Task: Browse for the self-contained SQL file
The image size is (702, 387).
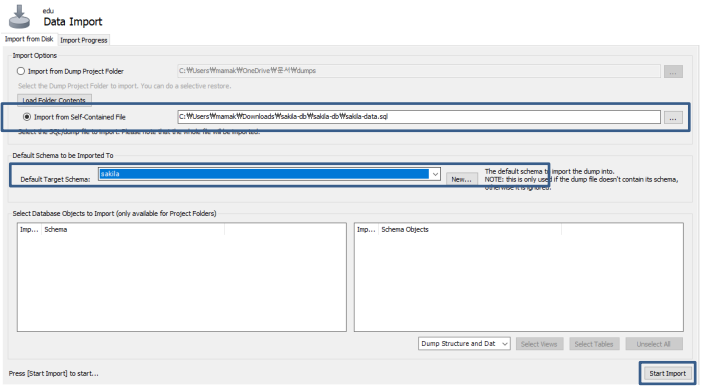Action: tap(673, 118)
